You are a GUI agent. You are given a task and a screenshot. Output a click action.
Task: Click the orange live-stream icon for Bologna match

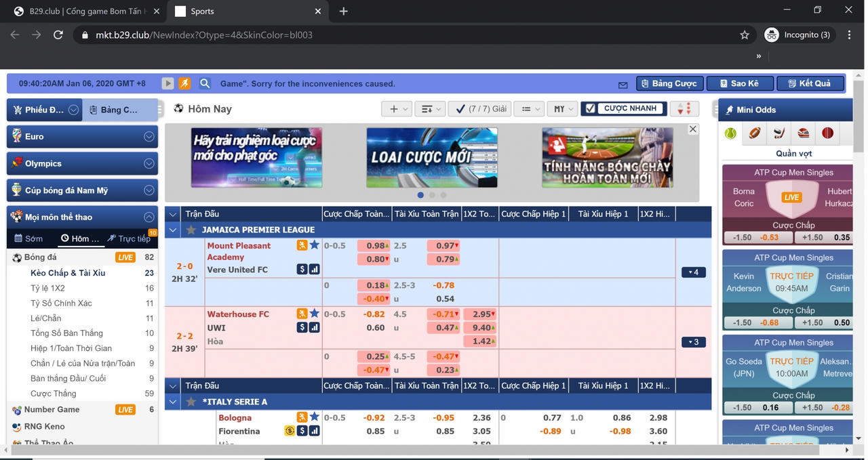pyautogui.click(x=302, y=417)
